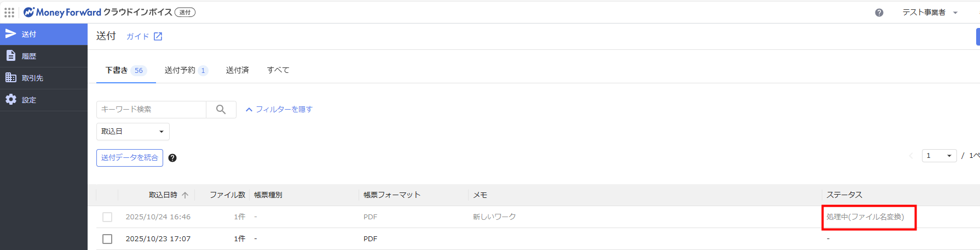Click the keyword search magnifier button
Viewport: 980px width, 250px height.
pyautogui.click(x=221, y=110)
